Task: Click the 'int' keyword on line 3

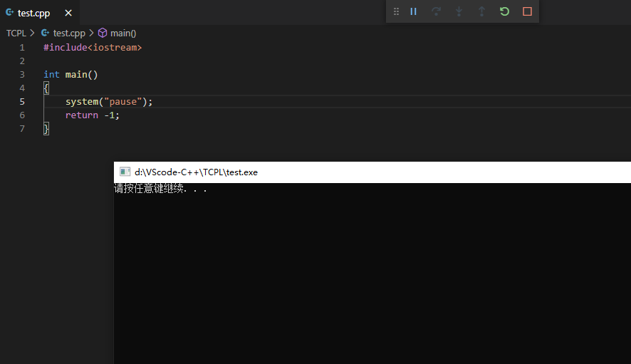Action: pyautogui.click(x=51, y=75)
